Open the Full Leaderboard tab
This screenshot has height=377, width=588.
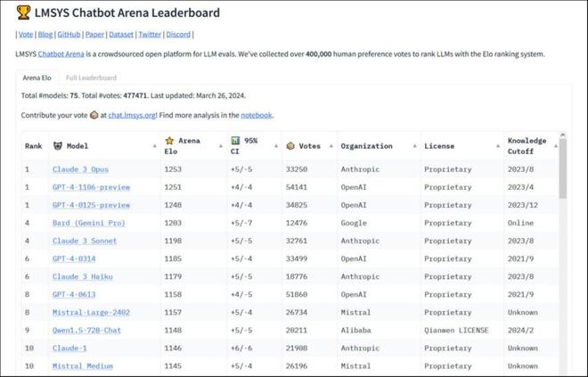(91, 78)
